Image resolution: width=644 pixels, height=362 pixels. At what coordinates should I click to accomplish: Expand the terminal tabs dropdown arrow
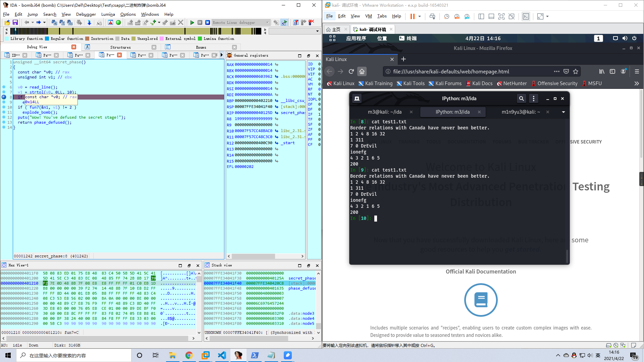click(563, 112)
